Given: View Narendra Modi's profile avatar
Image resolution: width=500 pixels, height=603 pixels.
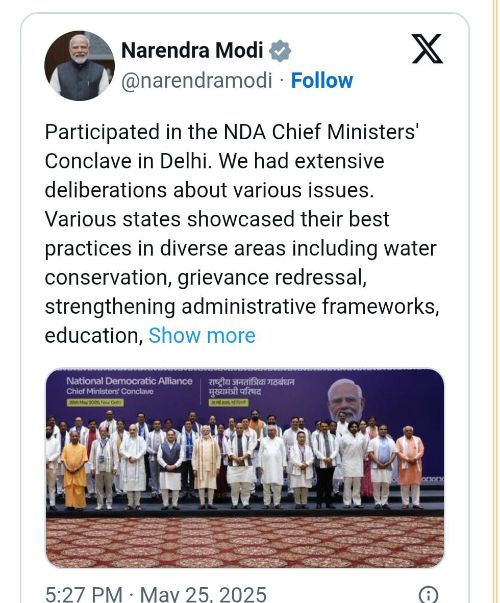Looking at the screenshot, I should click(x=79, y=66).
